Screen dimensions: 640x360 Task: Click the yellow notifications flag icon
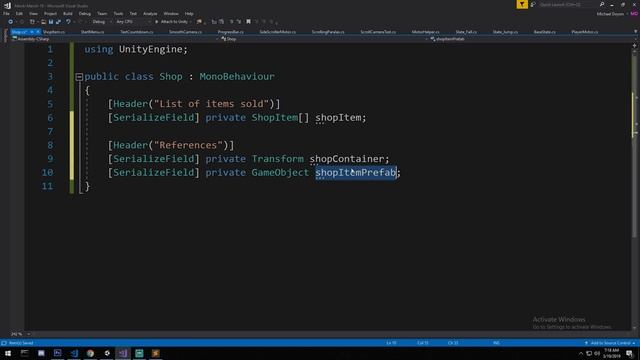tap(522, 4)
